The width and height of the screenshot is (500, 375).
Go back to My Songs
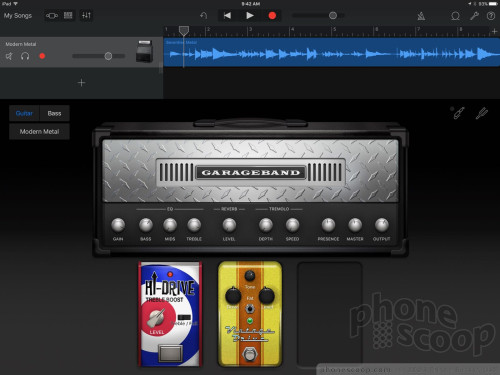(18, 16)
